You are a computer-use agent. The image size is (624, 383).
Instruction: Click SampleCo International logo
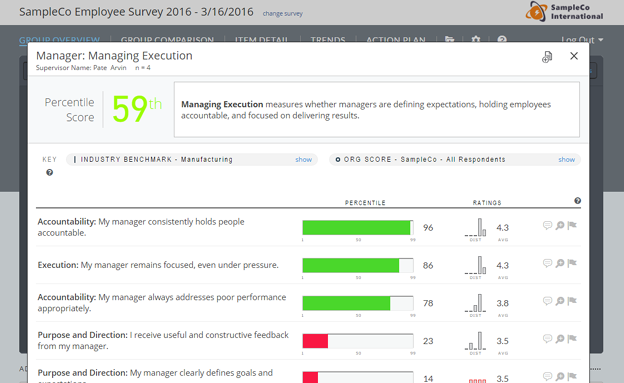pyautogui.click(x=564, y=11)
